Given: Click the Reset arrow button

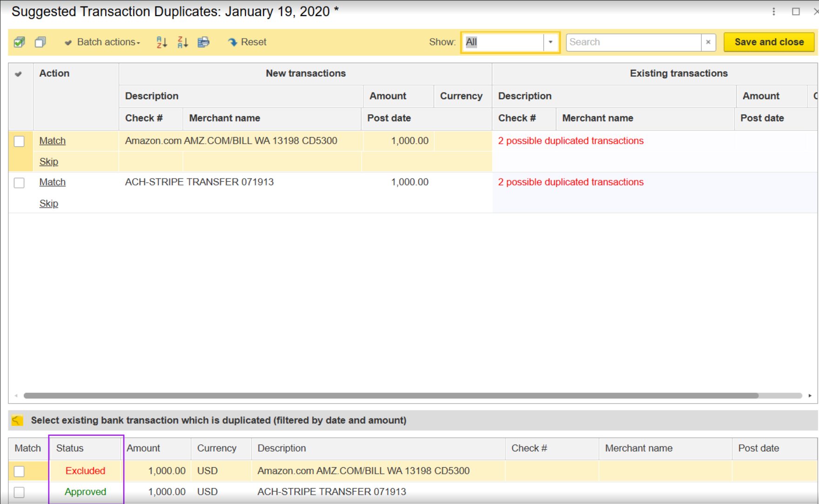Looking at the screenshot, I should coord(247,42).
